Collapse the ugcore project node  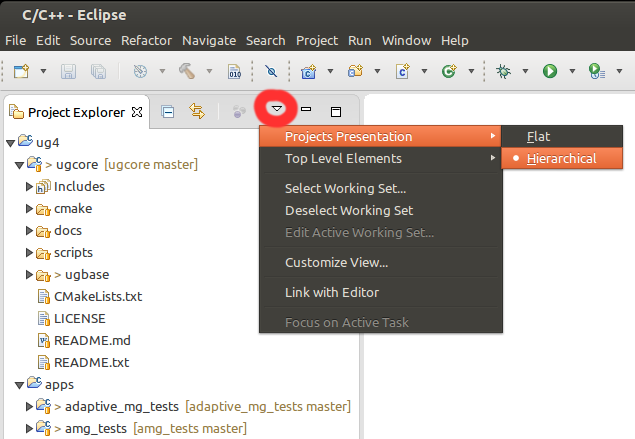point(19,165)
